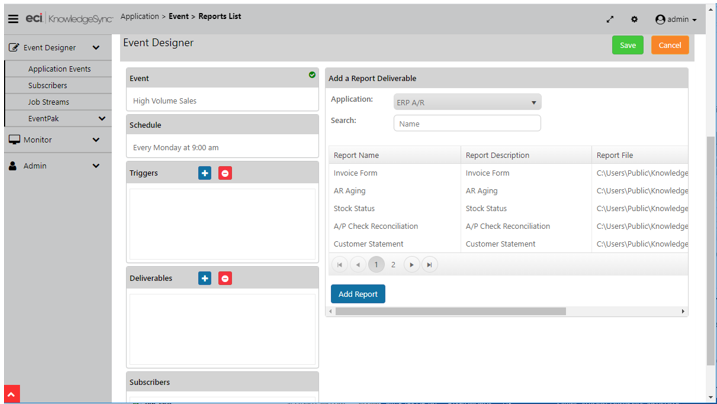Select the Stock Status report name
Screen dimensions: 717x404
coord(354,208)
